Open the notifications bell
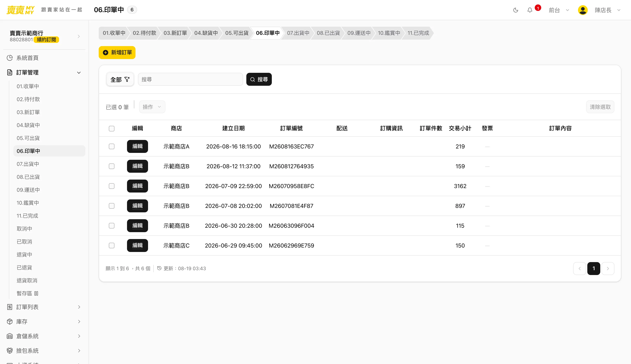This screenshot has height=364, width=631. coord(530,10)
